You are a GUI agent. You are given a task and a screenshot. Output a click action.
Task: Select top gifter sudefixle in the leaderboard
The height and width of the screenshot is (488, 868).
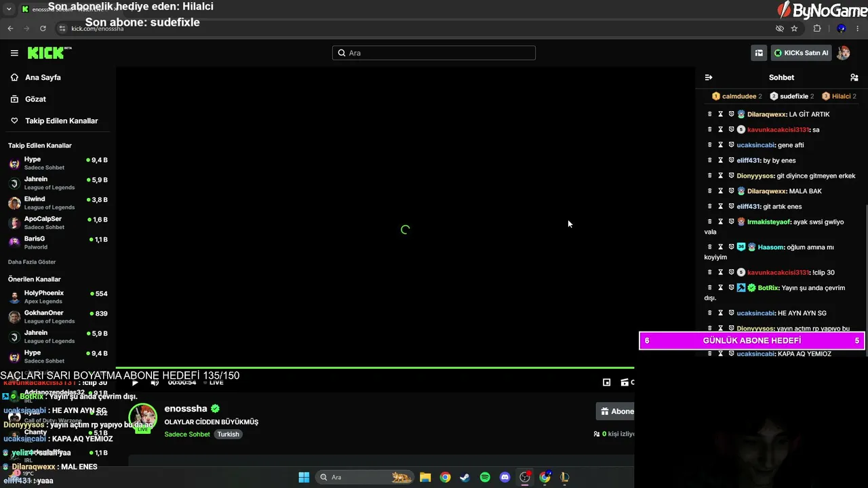pos(792,96)
